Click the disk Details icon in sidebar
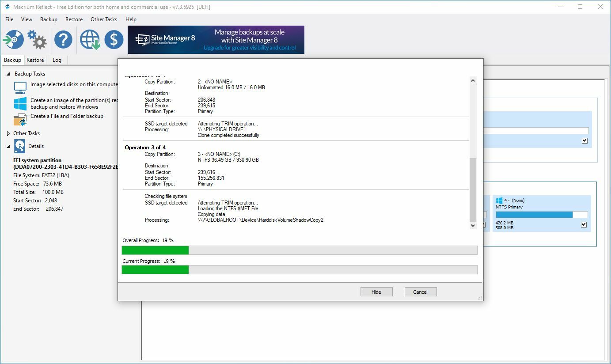Viewport: 611px width, 364px height. [20, 146]
